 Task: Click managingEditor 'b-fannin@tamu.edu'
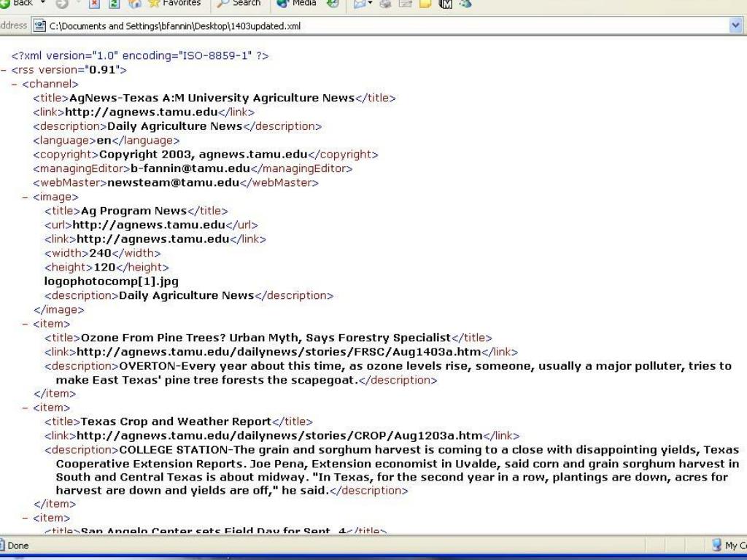point(190,168)
